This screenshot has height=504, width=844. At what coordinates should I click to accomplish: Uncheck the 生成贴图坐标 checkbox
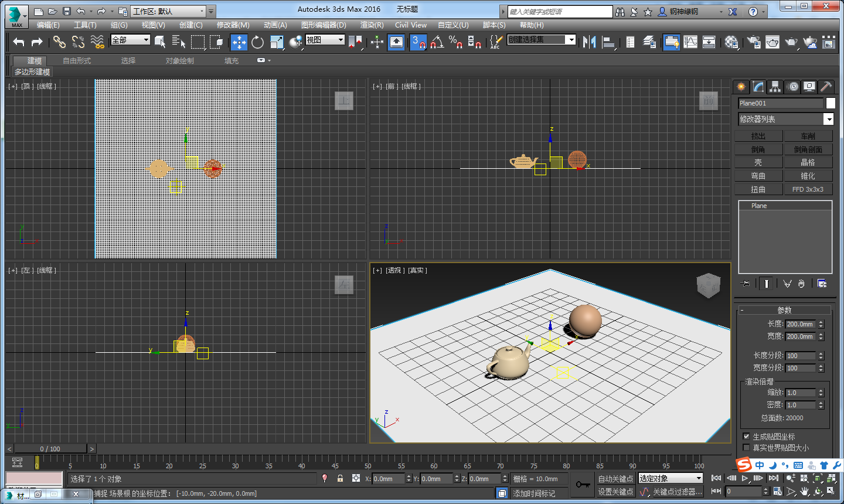coord(746,437)
